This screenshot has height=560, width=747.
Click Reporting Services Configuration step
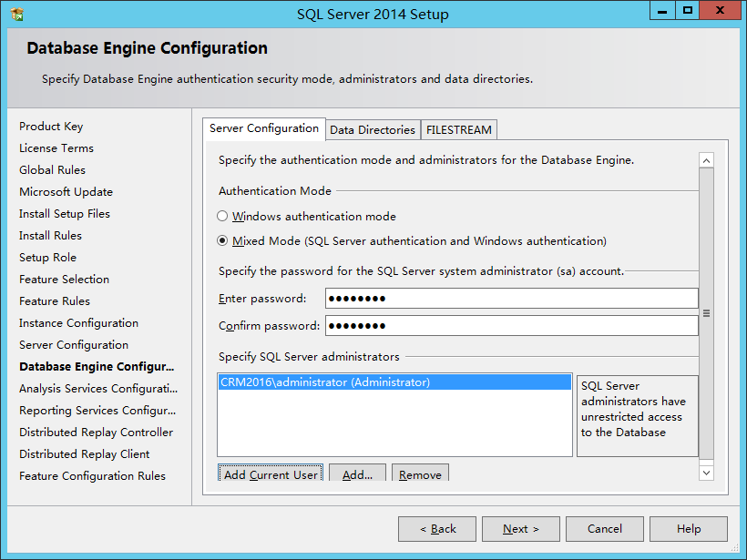(97, 411)
